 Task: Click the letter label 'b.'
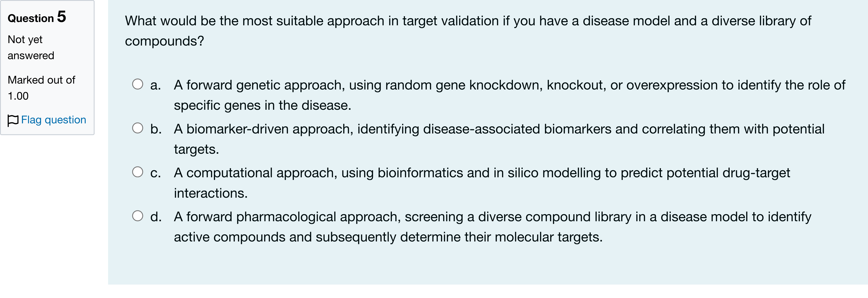[156, 129]
